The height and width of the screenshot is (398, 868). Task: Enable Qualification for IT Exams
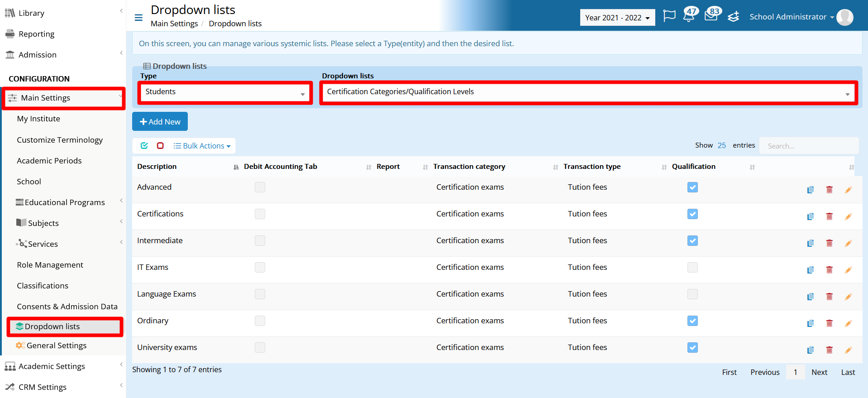(692, 267)
